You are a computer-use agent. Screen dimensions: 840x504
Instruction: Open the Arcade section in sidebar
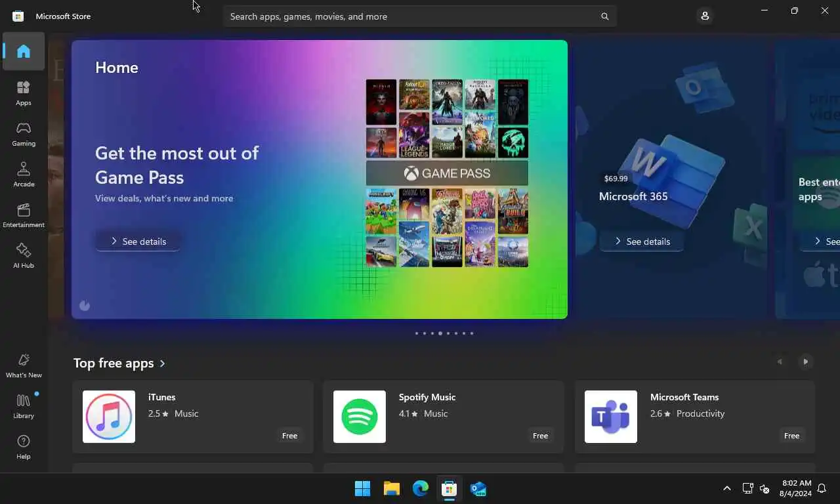[24, 175]
